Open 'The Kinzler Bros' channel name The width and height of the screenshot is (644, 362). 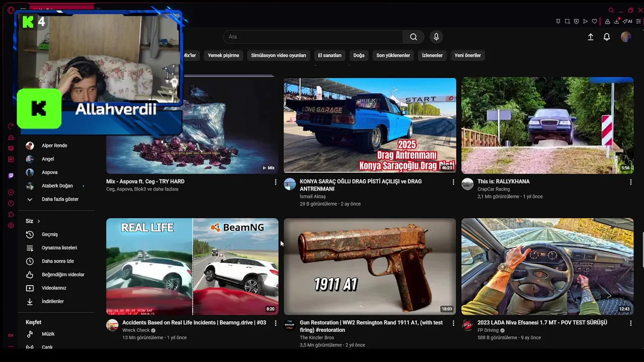[317, 337]
